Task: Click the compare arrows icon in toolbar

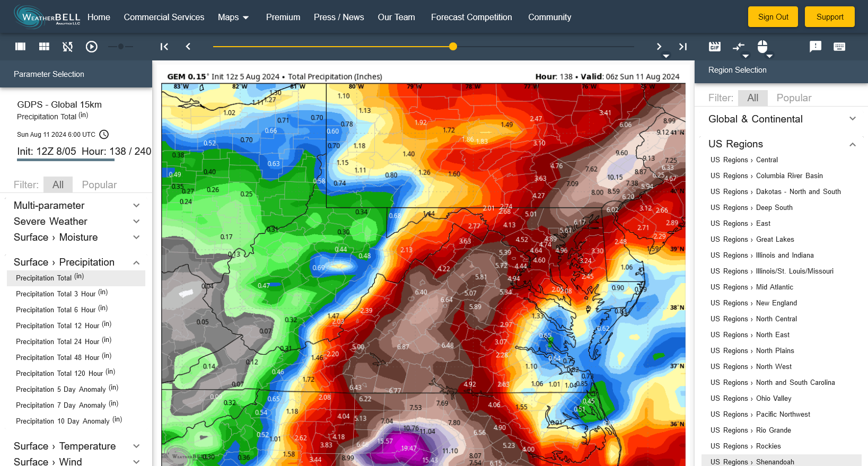Action: [738, 47]
